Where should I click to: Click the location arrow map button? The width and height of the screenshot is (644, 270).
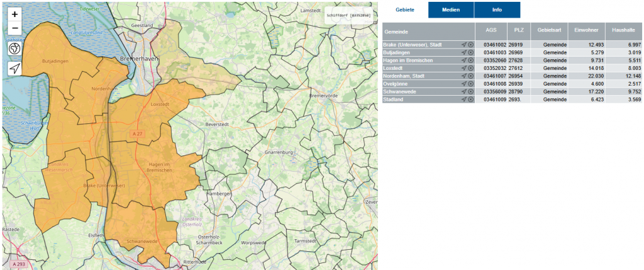[14, 69]
